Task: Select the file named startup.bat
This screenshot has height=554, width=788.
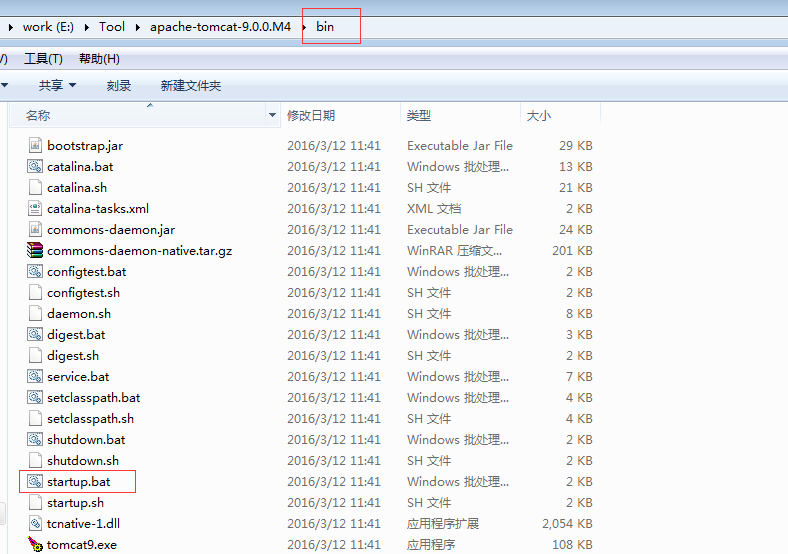Action: coord(78,482)
